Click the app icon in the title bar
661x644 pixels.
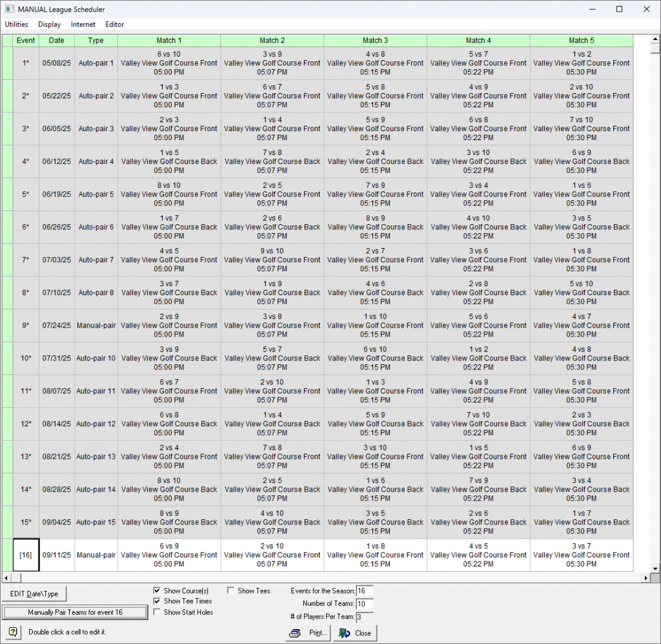[9, 9]
